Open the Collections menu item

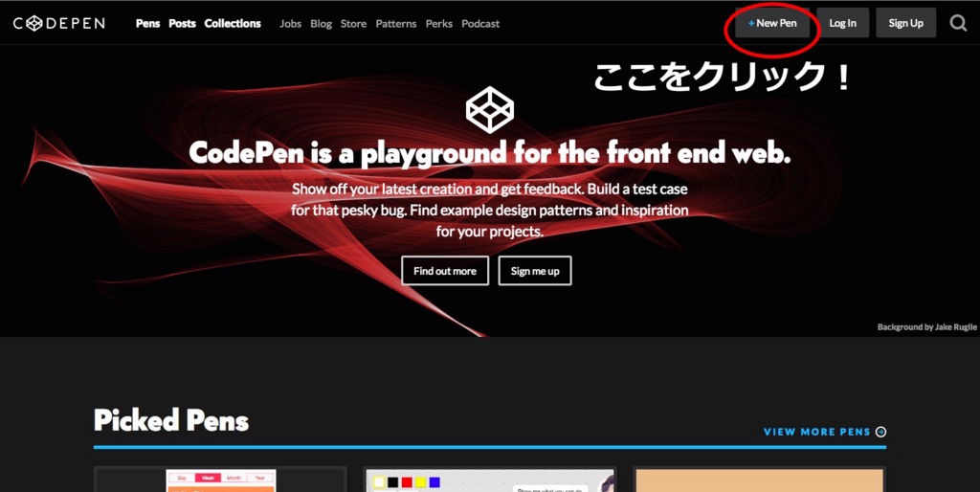coord(233,24)
